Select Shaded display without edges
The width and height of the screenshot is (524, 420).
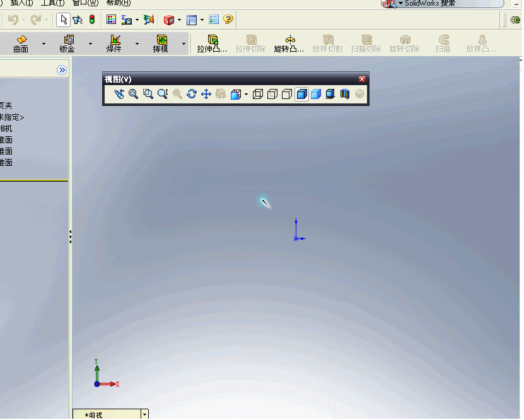click(316, 94)
